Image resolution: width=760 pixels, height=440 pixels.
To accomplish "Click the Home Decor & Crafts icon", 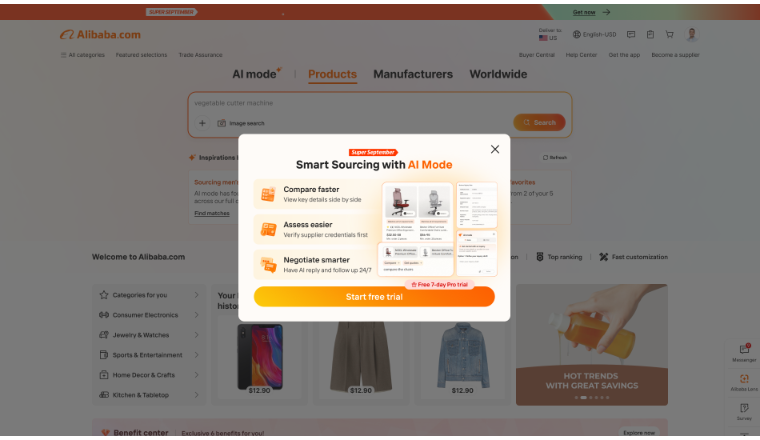I will (x=104, y=375).
